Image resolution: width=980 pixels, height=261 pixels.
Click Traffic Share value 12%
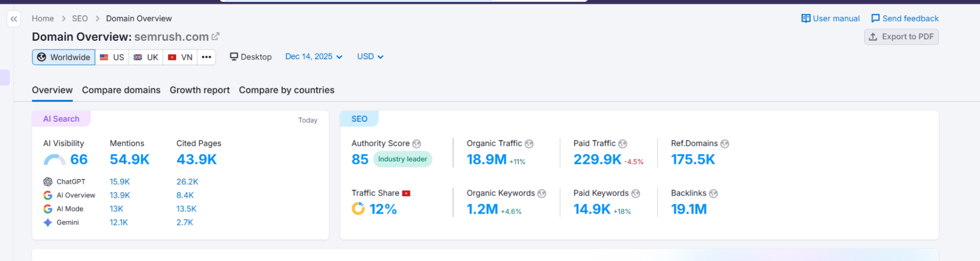click(383, 209)
